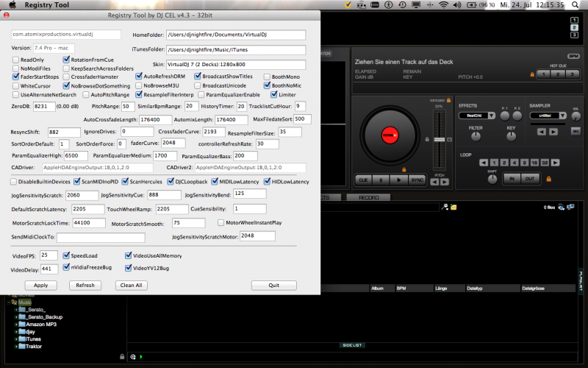Select deck layout 3 in top corner
588x368 pixels.
[574, 35]
